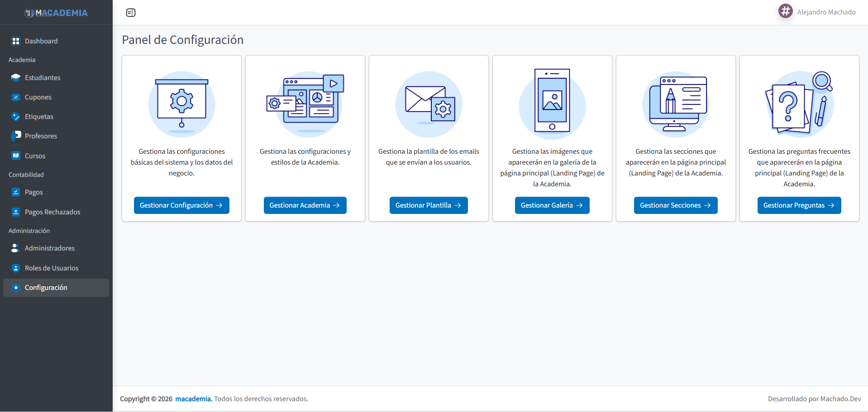
Task: Click Gestionar Academia button
Action: [x=305, y=205]
